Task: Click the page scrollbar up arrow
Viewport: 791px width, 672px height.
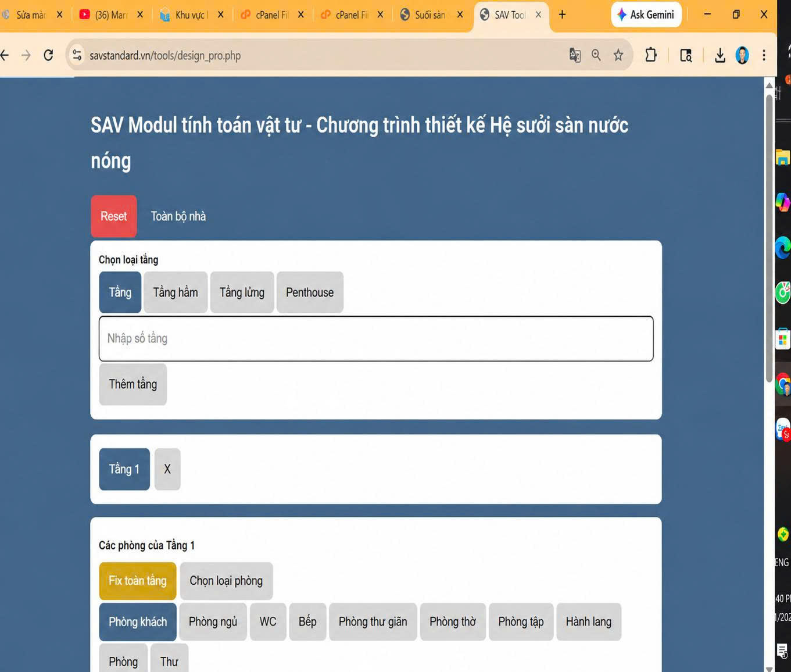Action: point(769,85)
